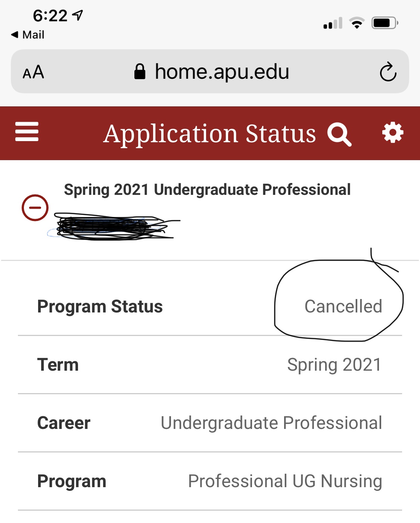Image resolution: width=420 pixels, height=523 pixels.
Task: Tap the search magnifier icon
Action: [339, 134]
